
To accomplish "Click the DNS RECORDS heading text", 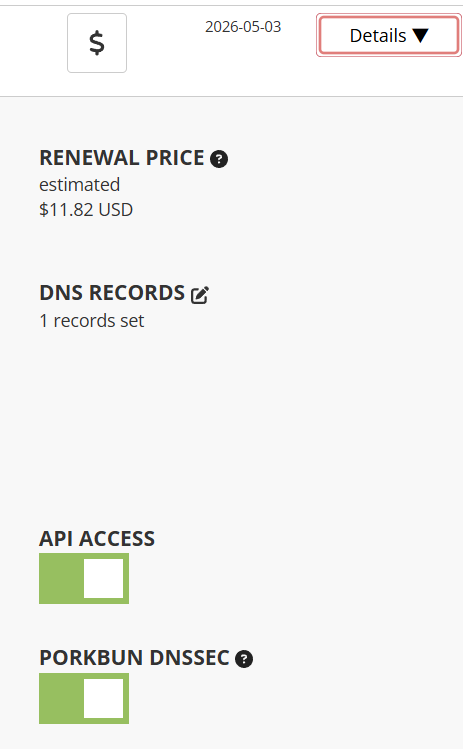I will point(112,293).
